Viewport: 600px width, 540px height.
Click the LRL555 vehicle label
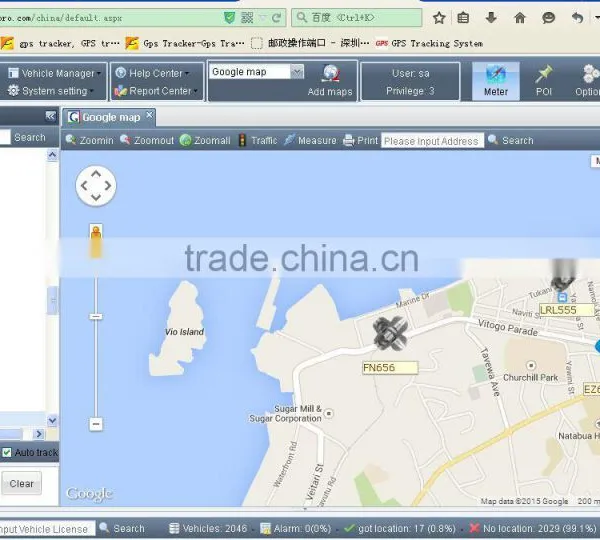point(566,310)
